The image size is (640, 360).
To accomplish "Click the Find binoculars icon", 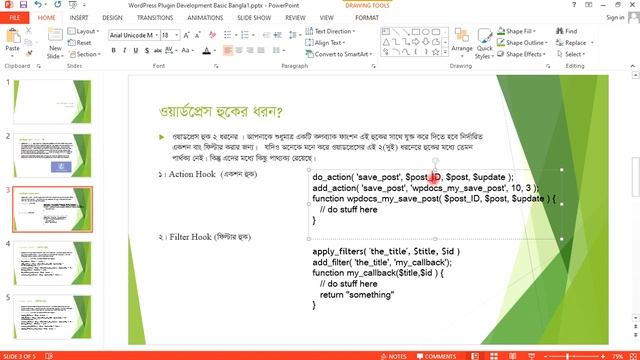I will point(560,31).
